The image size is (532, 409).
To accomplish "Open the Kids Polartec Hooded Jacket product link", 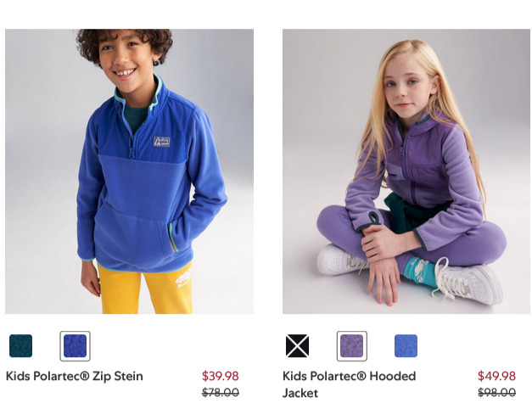I will (349, 384).
